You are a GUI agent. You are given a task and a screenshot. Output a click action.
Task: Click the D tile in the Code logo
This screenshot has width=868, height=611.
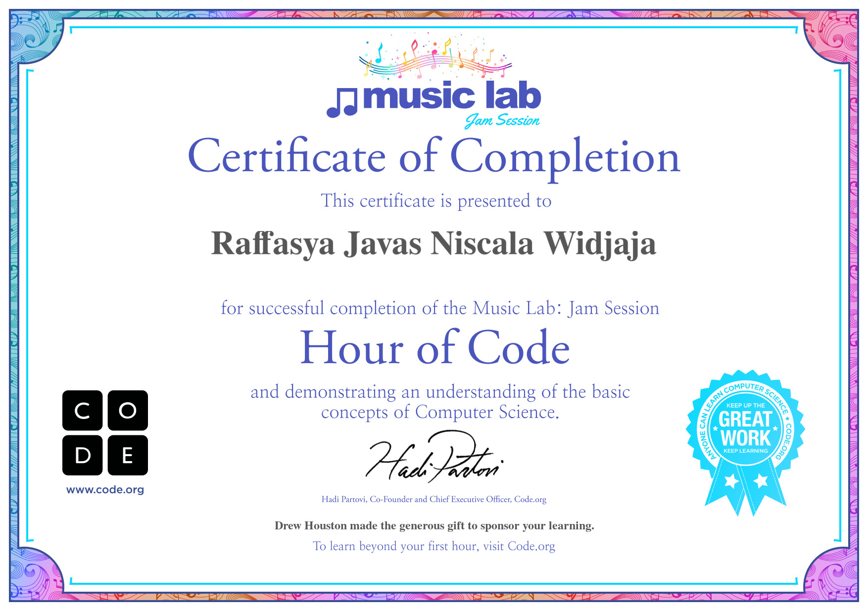coord(82,455)
